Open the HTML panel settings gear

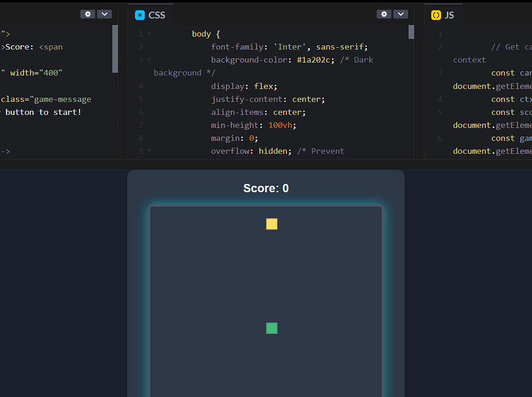[87, 14]
